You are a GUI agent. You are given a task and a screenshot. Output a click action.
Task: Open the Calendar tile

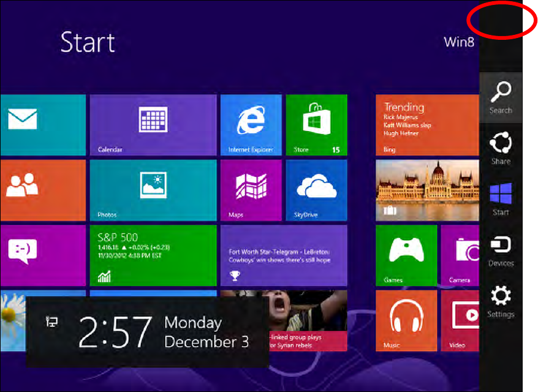pyautogui.click(x=153, y=125)
